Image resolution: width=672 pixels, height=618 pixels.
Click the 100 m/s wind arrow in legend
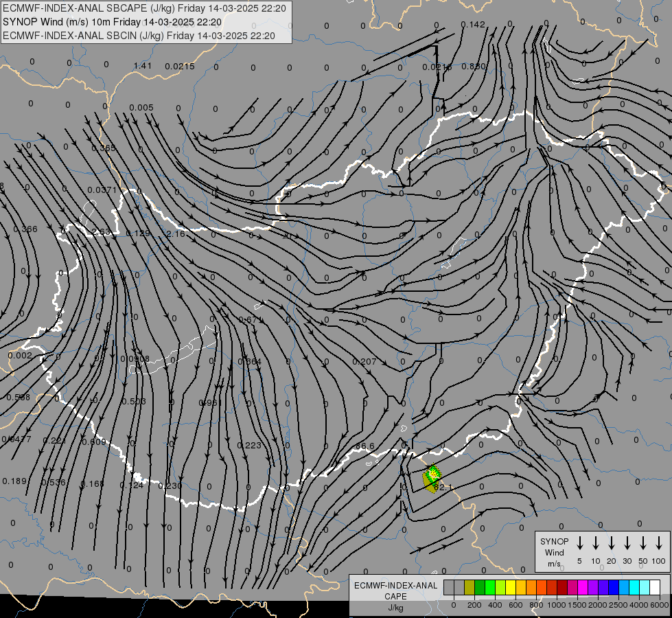pyautogui.click(x=659, y=542)
